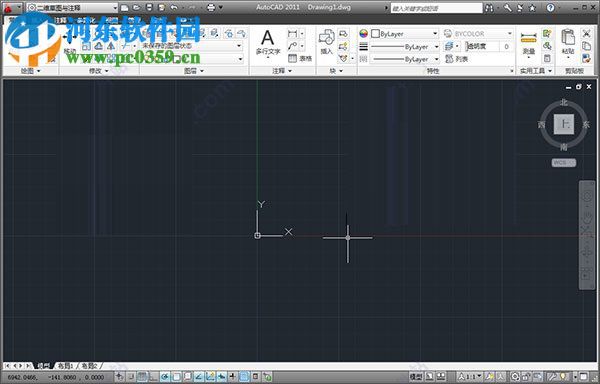The height and width of the screenshot is (384, 600).
Task: Open the 未保存的图层状态 layer state dropdown
Action: coord(192,46)
